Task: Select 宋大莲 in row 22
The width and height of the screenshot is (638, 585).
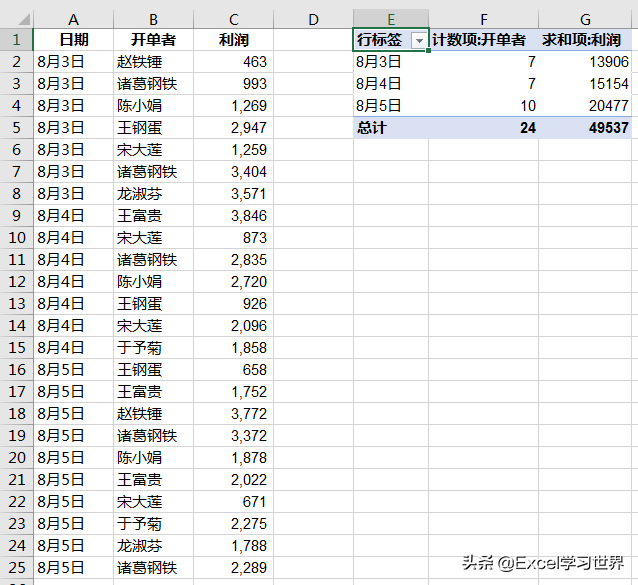Action: pyautogui.click(x=153, y=502)
